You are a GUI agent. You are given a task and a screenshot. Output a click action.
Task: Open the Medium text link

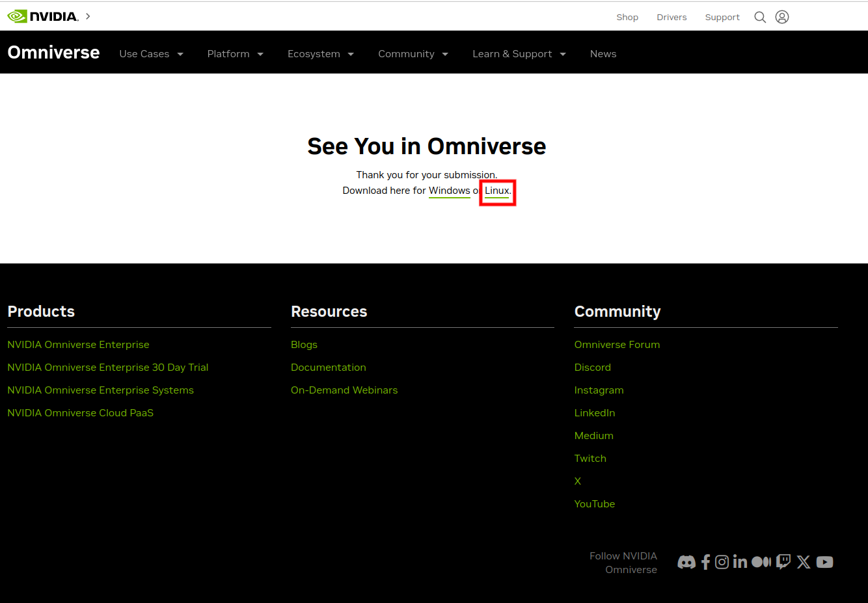(x=594, y=436)
